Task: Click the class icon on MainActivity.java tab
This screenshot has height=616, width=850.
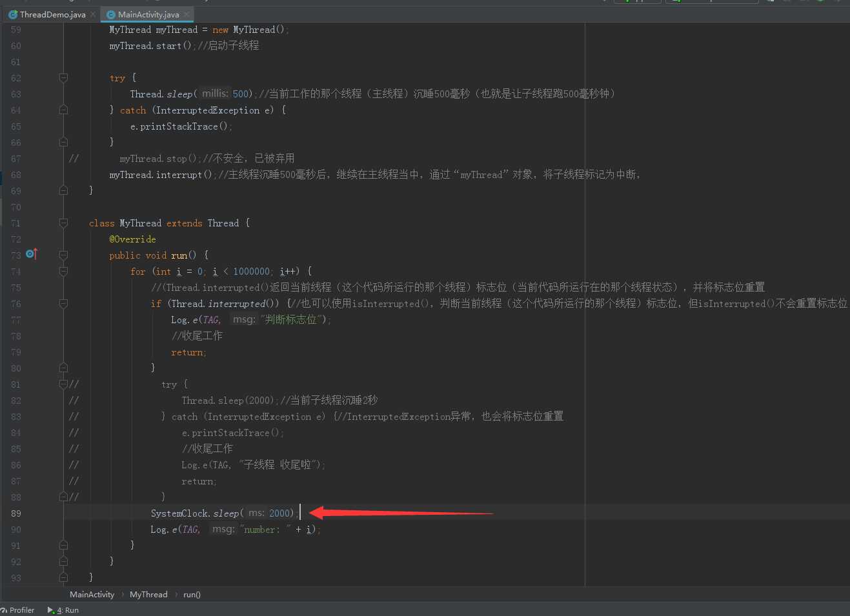Action: (x=111, y=14)
